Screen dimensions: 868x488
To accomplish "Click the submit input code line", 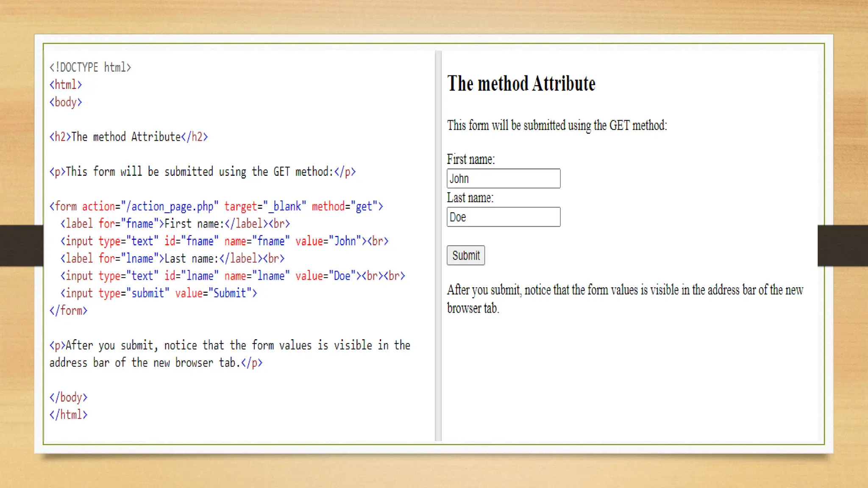I will (159, 293).
